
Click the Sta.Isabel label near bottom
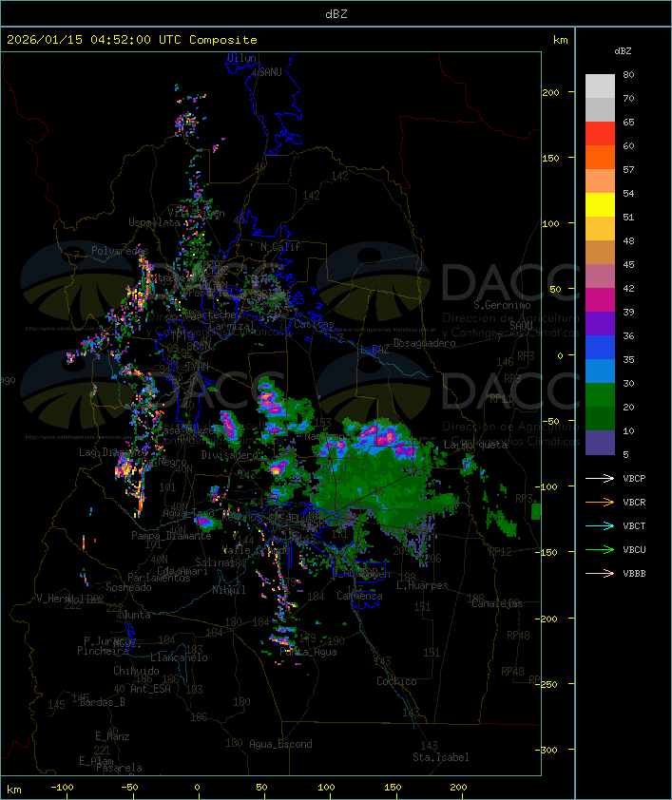(440, 757)
